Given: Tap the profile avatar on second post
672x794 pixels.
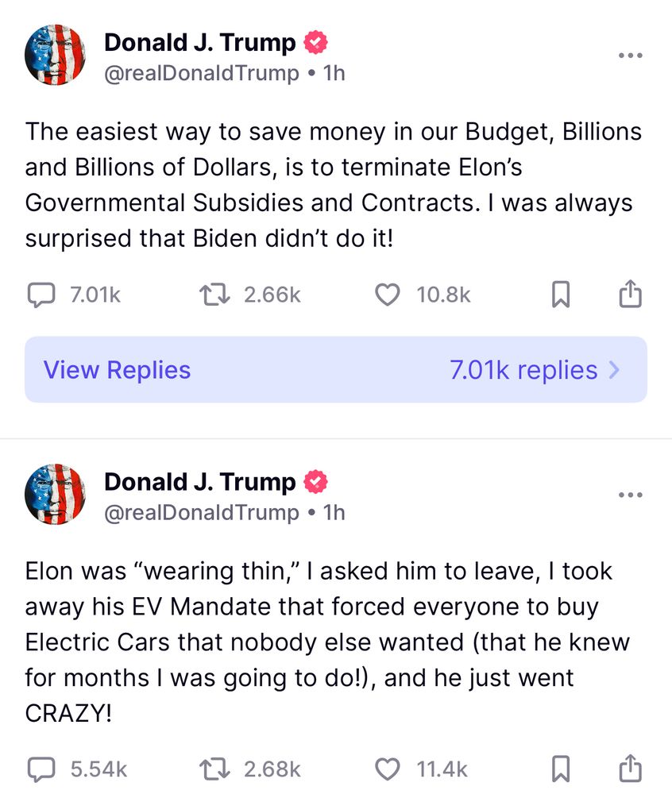Looking at the screenshot, I should pos(55,494).
